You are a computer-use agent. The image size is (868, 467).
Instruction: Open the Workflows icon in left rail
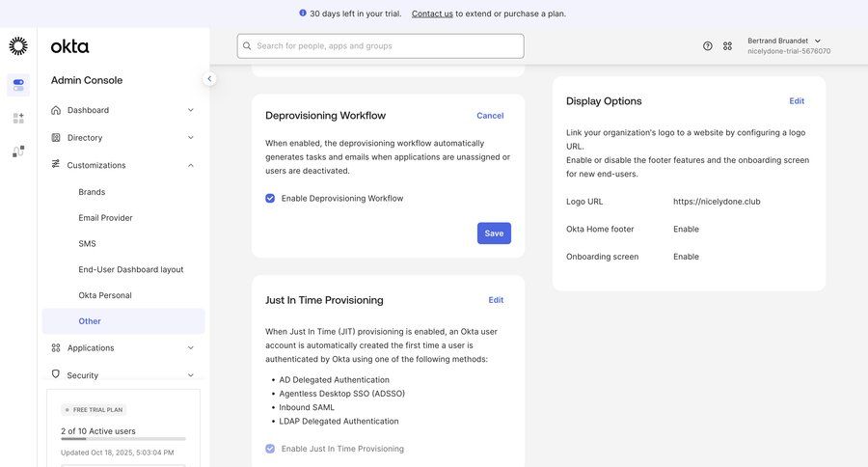point(18,151)
